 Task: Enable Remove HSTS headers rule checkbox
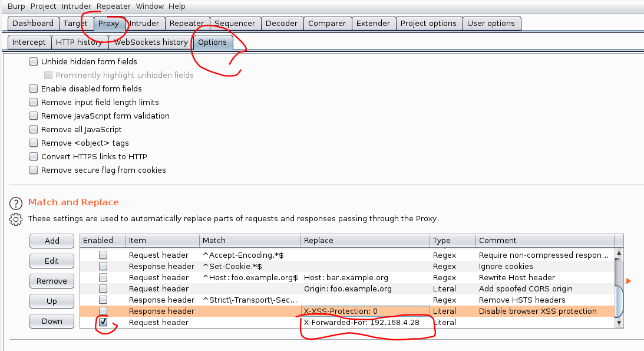103,300
